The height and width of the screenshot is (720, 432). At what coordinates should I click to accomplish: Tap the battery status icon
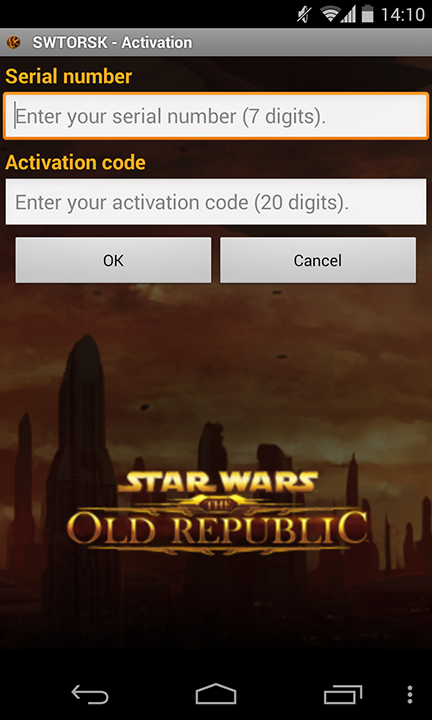coord(367,14)
